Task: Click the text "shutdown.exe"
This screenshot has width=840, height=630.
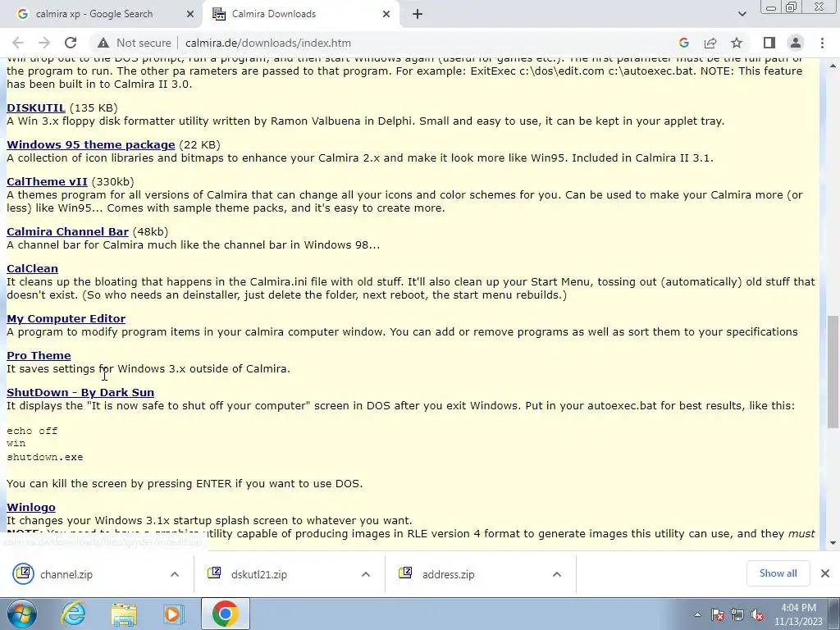Action: point(45,457)
